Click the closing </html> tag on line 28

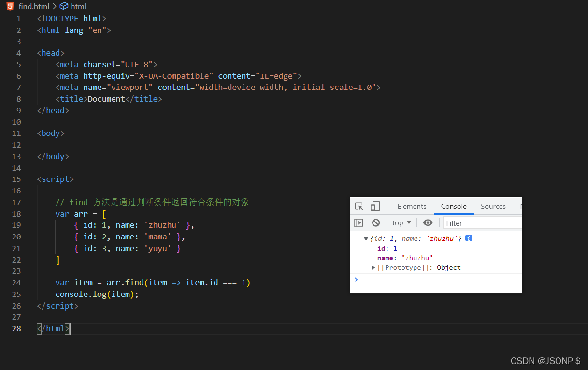pyautogui.click(x=53, y=328)
